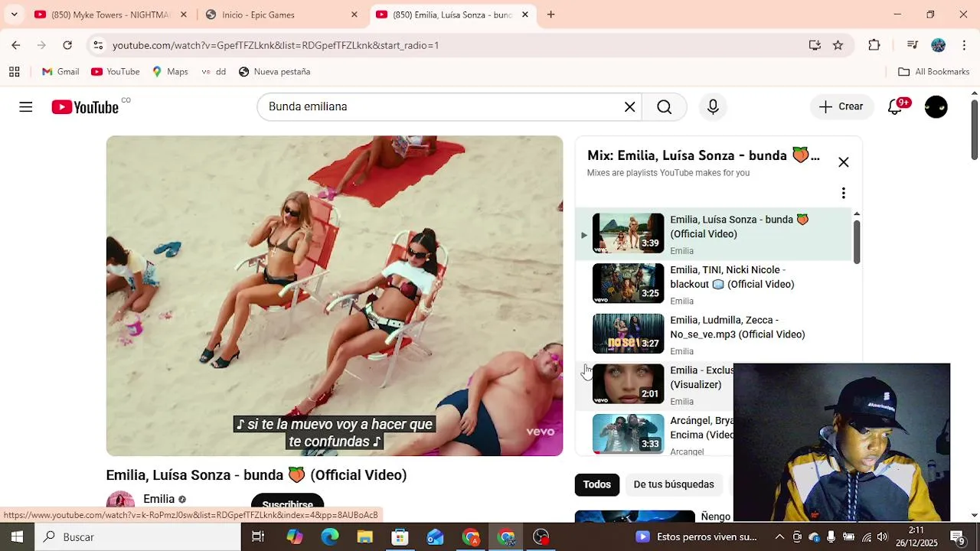The height and width of the screenshot is (551, 980).
Task: Open the Crear menu
Action: point(841,107)
